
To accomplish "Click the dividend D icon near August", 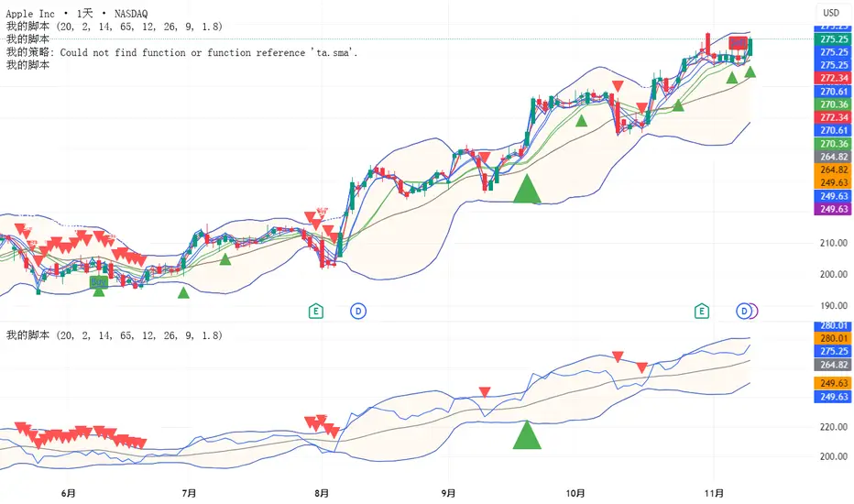I will tap(358, 312).
